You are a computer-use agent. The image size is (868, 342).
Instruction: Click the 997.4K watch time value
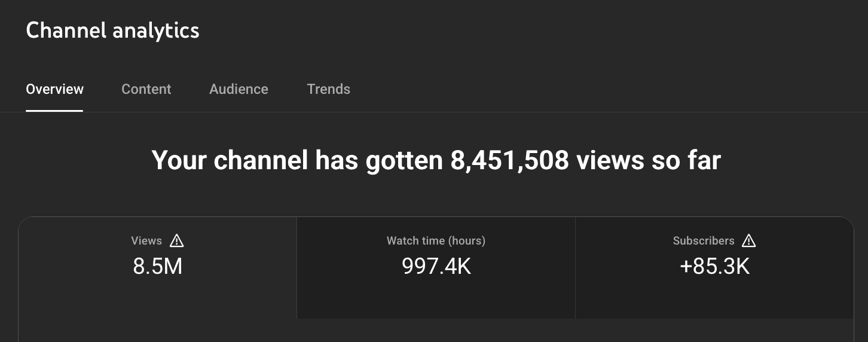(436, 266)
